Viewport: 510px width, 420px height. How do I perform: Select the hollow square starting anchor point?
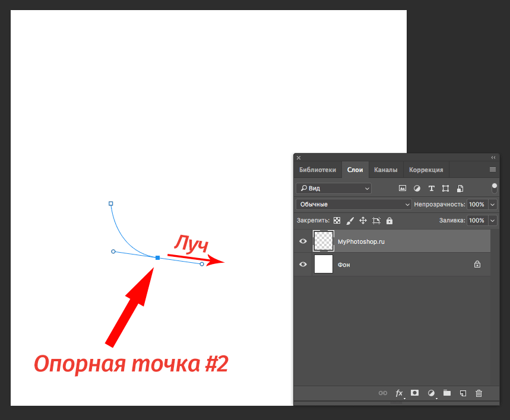(111, 203)
